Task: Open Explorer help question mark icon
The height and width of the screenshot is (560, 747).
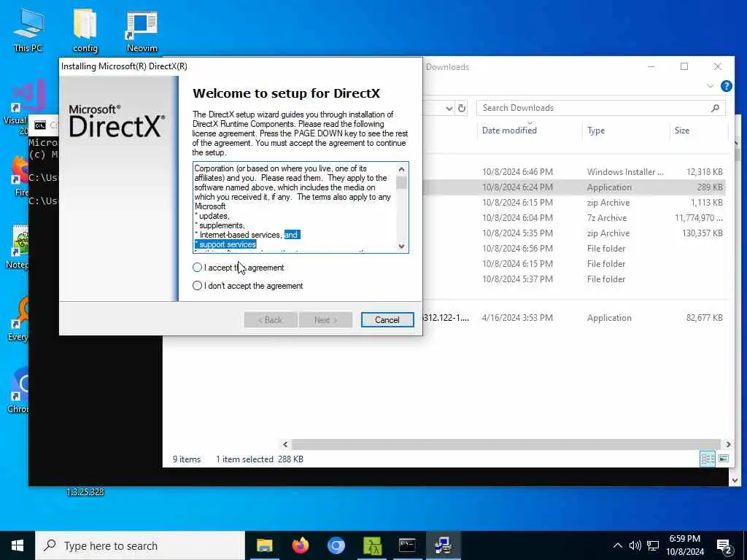Action: pyautogui.click(x=726, y=86)
